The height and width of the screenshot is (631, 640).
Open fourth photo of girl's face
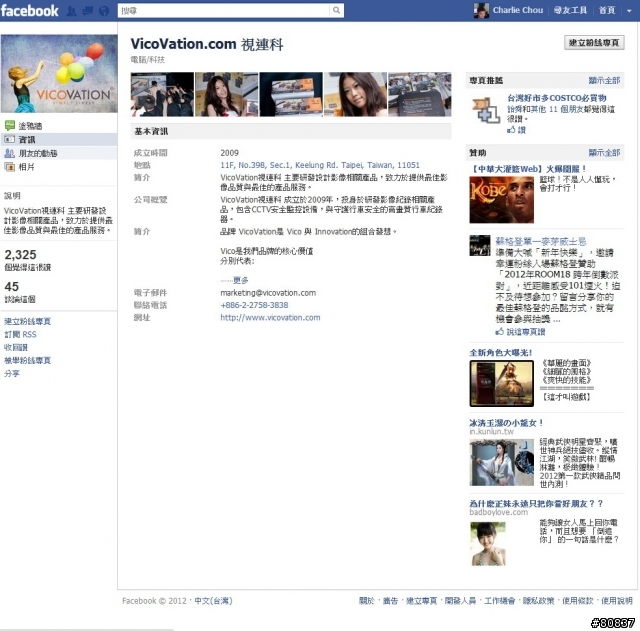pos(355,94)
